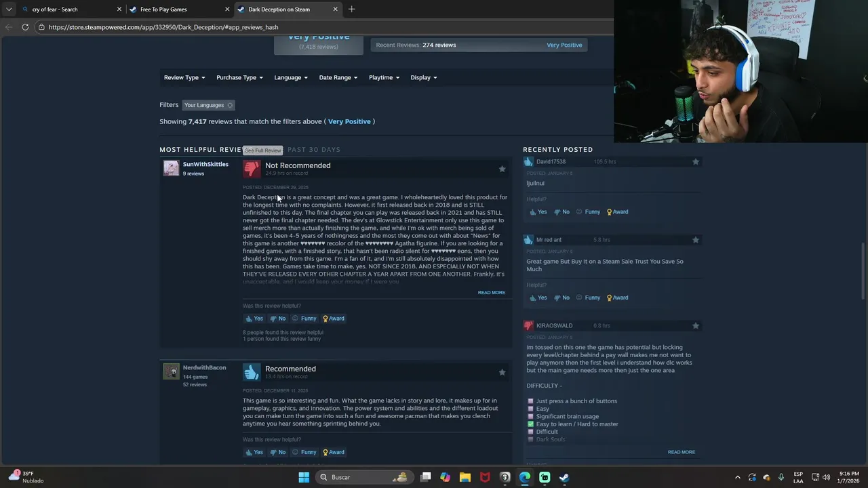
Task: Vote Yes on David17538 review
Action: 538,211
